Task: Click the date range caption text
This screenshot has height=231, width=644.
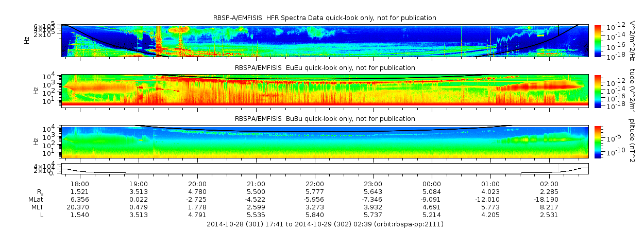Action: pos(325,224)
